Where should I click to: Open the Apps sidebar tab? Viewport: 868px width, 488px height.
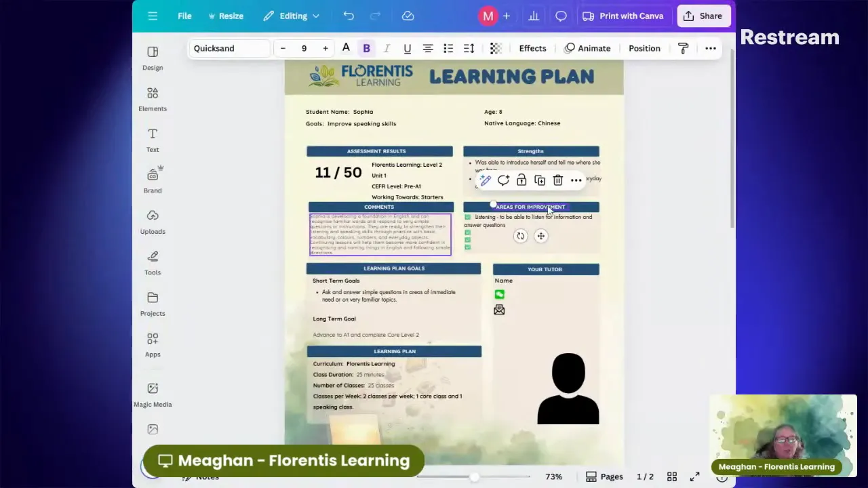click(x=153, y=345)
